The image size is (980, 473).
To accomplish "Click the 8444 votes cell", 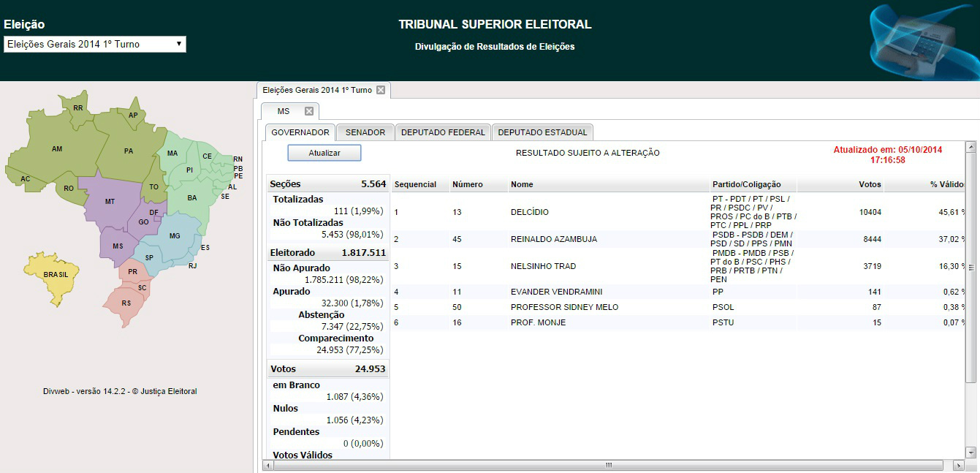I will 871,239.
